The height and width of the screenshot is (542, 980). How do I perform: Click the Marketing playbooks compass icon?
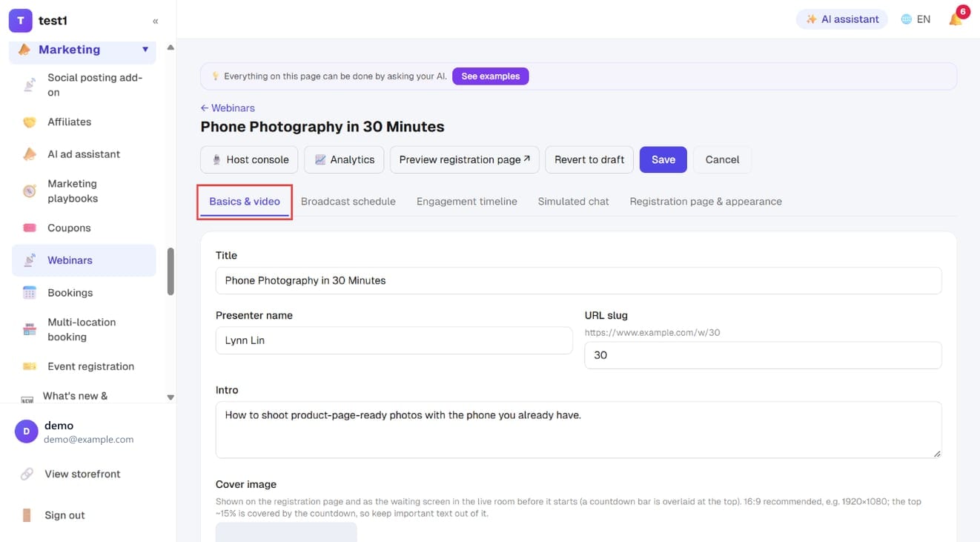(30, 191)
